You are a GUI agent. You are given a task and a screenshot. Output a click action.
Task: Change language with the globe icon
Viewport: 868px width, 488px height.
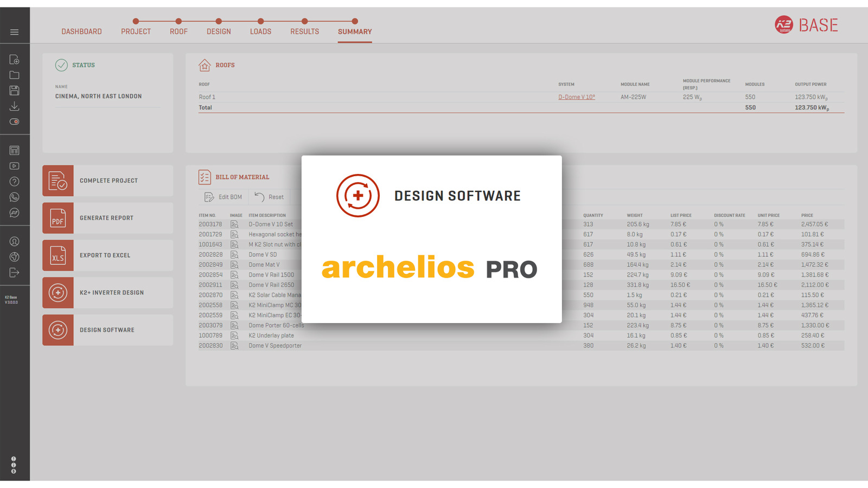coord(15,257)
